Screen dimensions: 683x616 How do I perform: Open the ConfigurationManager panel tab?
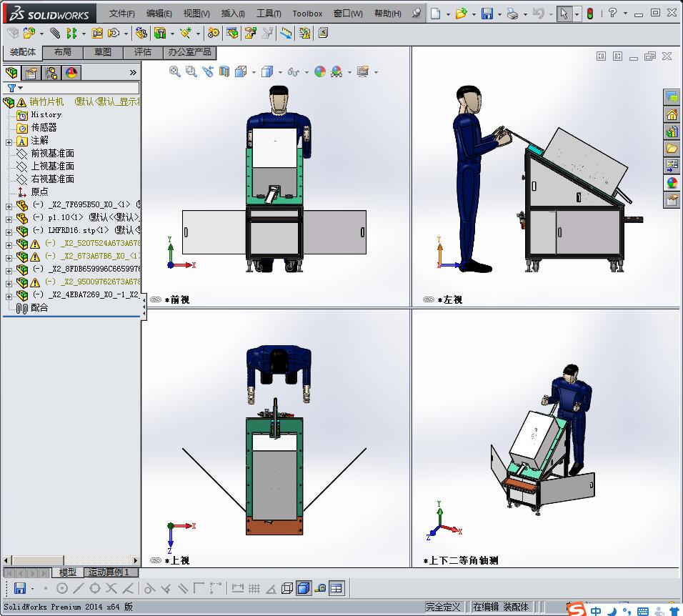tap(51, 73)
